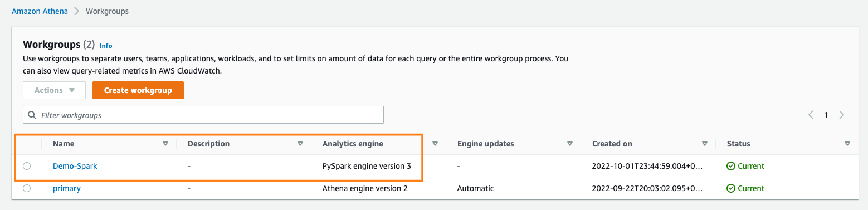Open the Demo-Spark workgroup link

pos(75,166)
